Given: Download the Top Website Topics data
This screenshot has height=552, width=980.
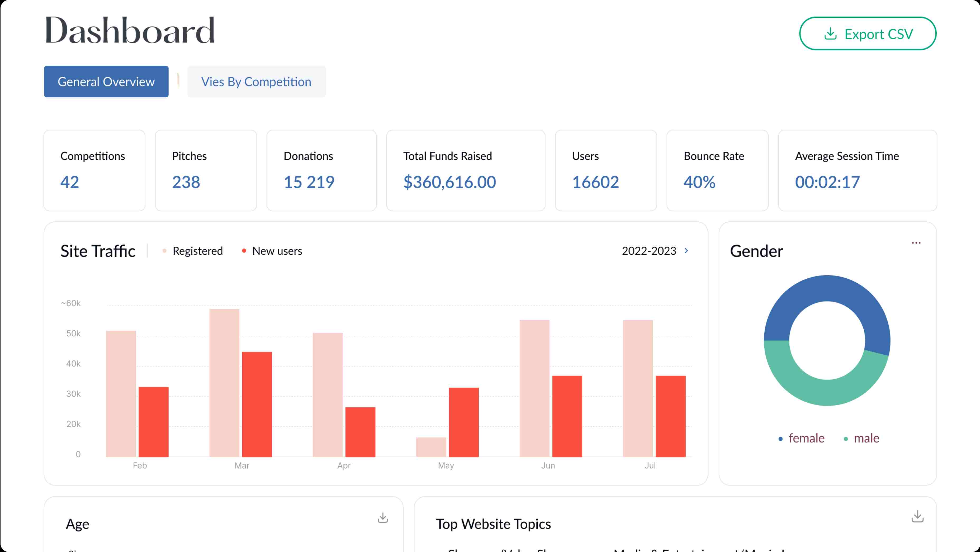Looking at the screenshot, I should click(917, 516).
